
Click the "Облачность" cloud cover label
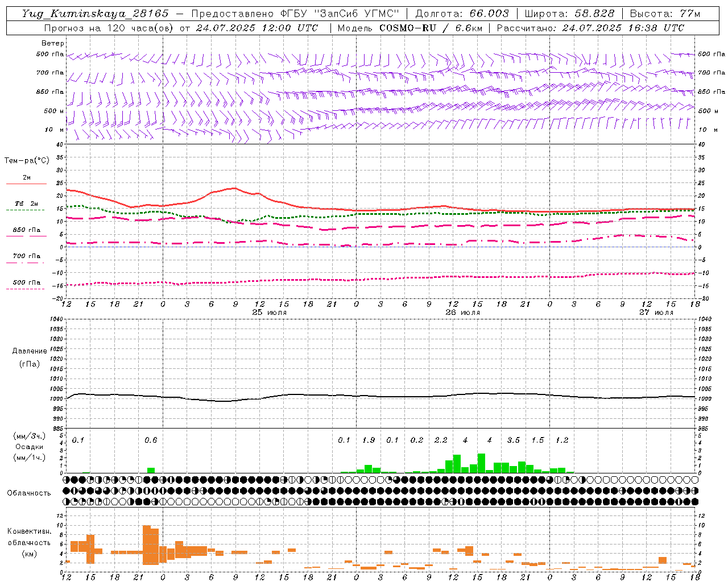click(29, 493)
